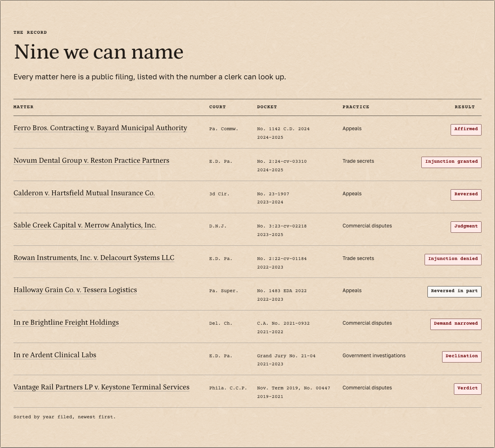Click THE RECORD eyebrow label
This screenshot has height=448, width=495.
point(30,33)
